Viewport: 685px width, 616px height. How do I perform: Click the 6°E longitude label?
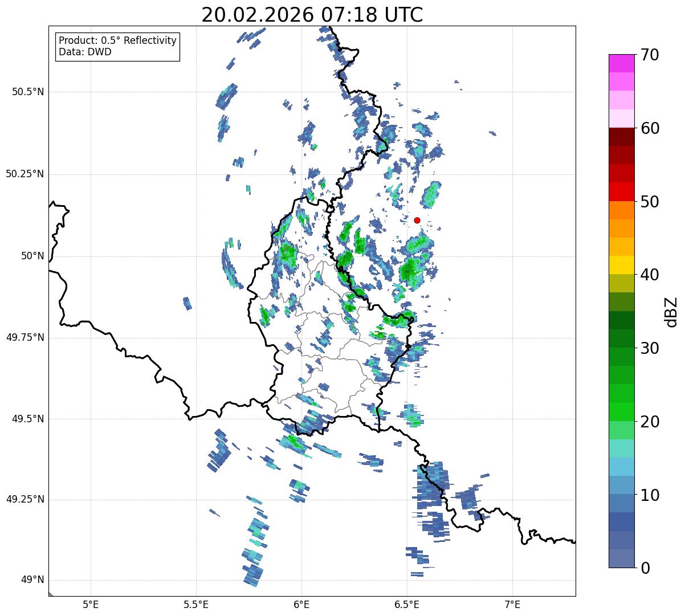(302, 604)
